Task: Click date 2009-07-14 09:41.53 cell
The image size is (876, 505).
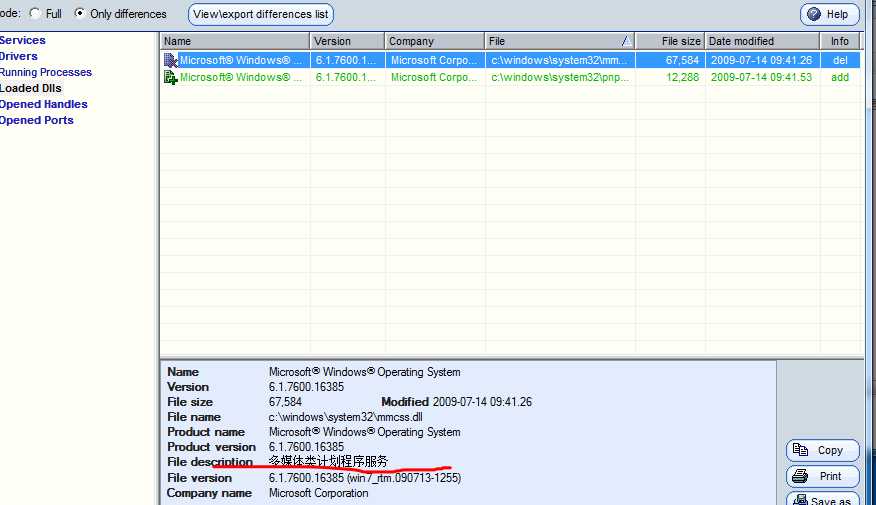Action: click(x=761, y=78)
